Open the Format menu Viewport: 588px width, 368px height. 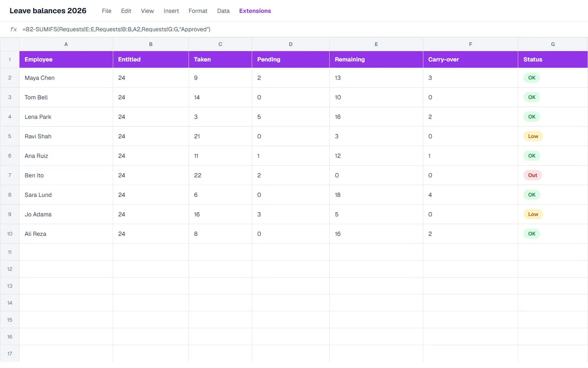(x=198, y=11)
